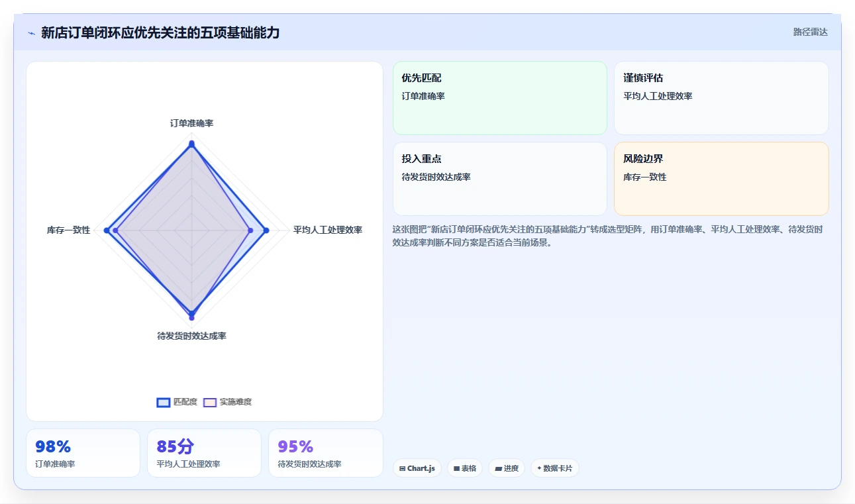This screenshot has width=855, height=504.
Task: Click the top radar data point near 订单准确率
Action: pyautogui.click(x=191, y=144)
